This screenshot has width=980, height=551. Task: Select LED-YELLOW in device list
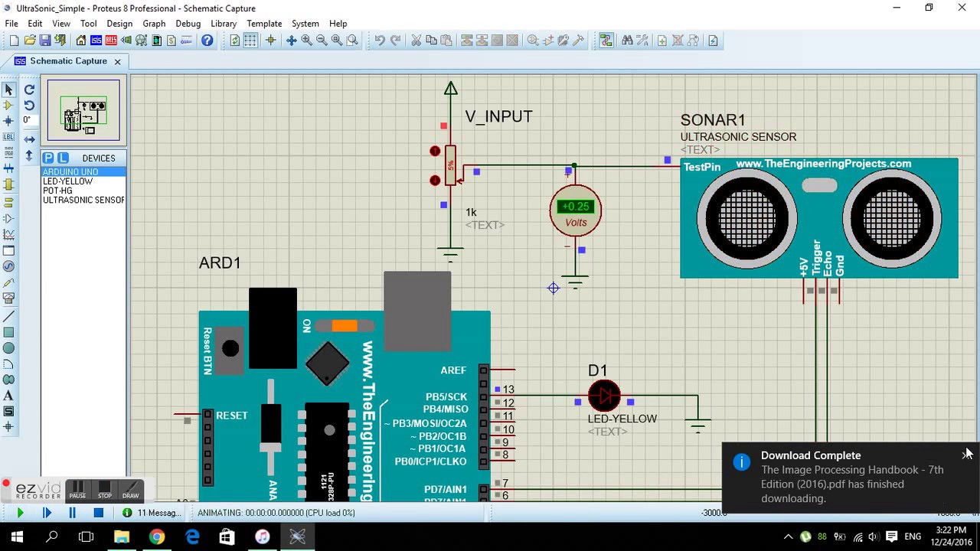(x=83, y=181)
